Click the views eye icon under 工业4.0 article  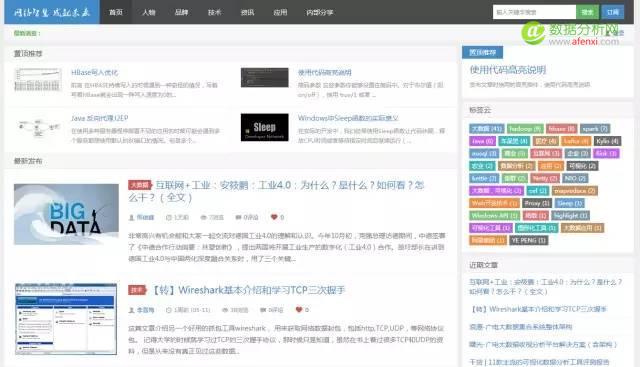203,218
